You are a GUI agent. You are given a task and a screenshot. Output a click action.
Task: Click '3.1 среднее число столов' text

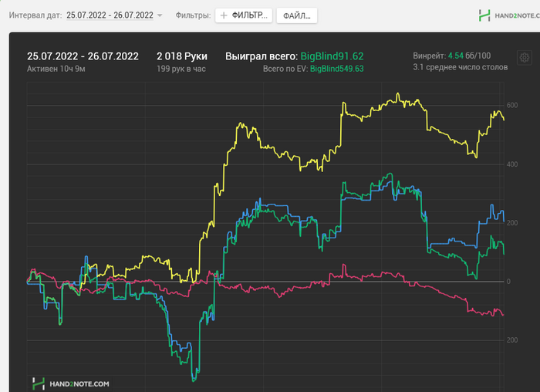[x=461, y=67]
